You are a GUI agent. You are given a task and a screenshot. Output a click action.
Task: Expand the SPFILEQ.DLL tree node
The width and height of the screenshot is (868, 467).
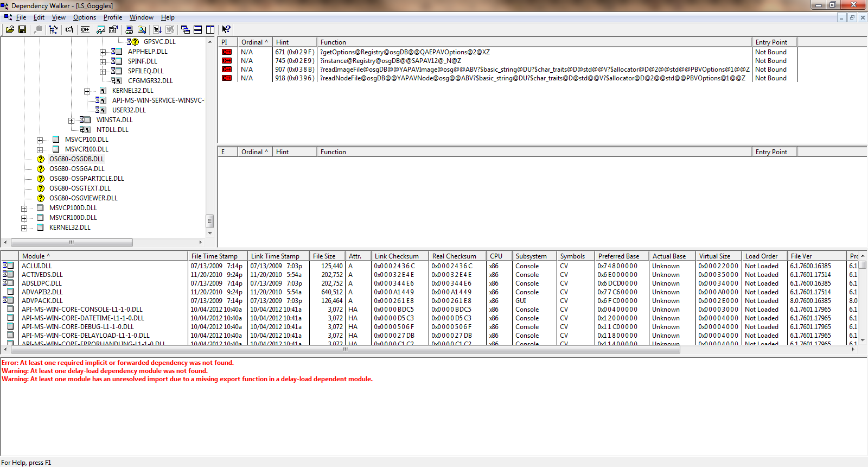(103, 72)
